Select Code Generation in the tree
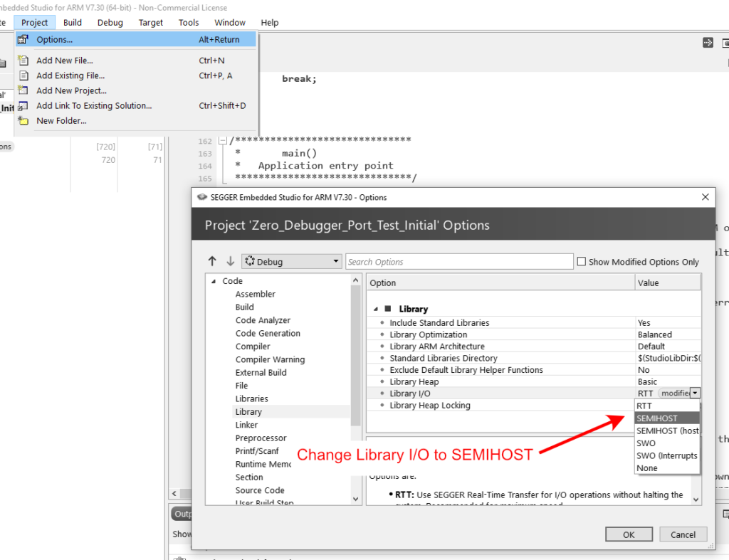The height and width of the screenshot is (560, 729). 268,333
